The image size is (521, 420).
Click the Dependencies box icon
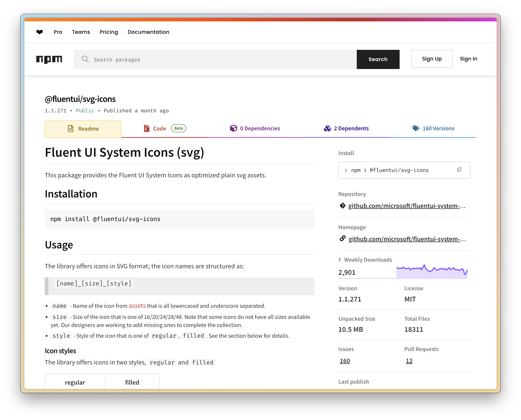pos(234,128)
